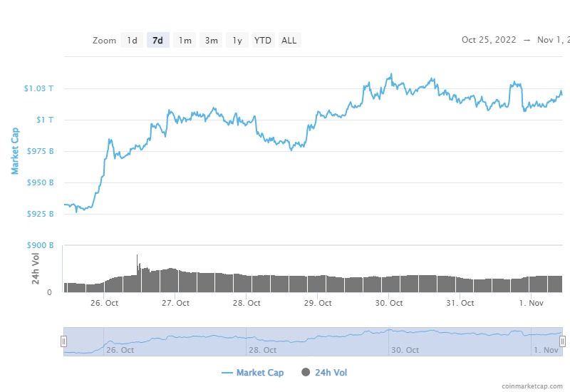Click the market cap line's highest peak
Screen dimensions: 570x392
click(x=390, y=74)
